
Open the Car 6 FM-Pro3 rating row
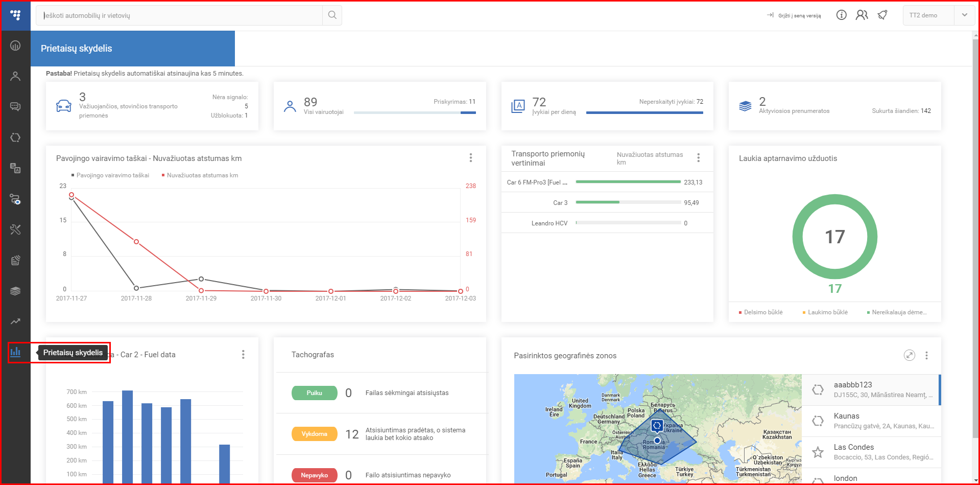607,182
